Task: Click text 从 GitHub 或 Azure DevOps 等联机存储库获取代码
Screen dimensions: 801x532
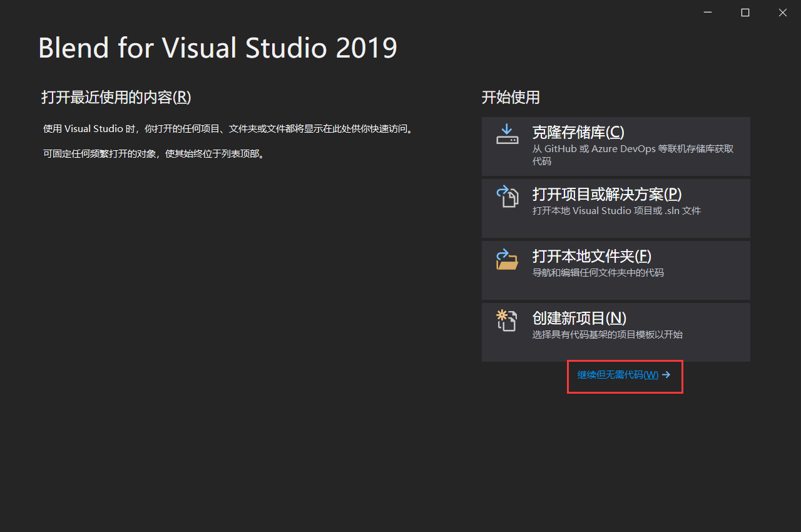Action: point(633,155)
